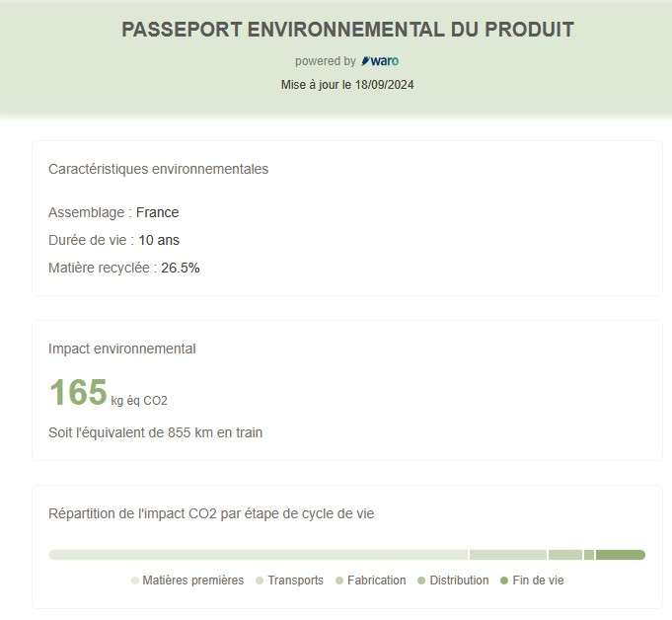
Task: Click the waro logo
Action: click(x=380, y=61)
